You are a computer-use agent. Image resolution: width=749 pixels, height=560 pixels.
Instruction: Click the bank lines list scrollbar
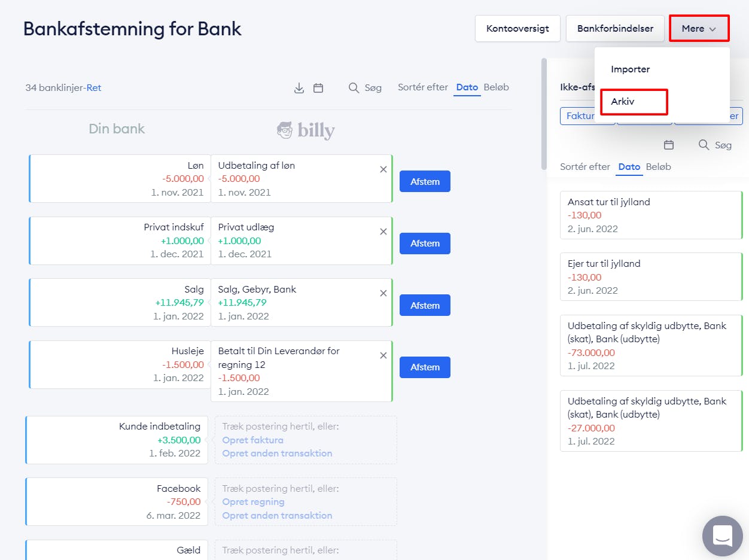544,114
